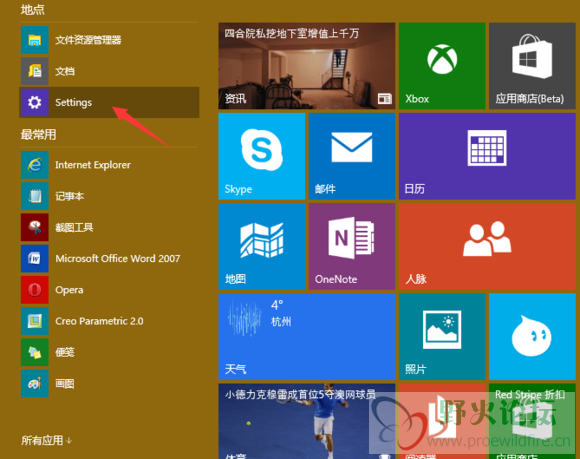Open the blue tile showing a chat bubble face
Image resolution: width=580 pixels, height=459 pixels.
click(x=532, y=337)
